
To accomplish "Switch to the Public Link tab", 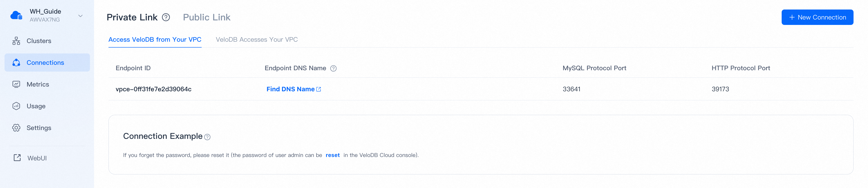I will click(207, 17).
